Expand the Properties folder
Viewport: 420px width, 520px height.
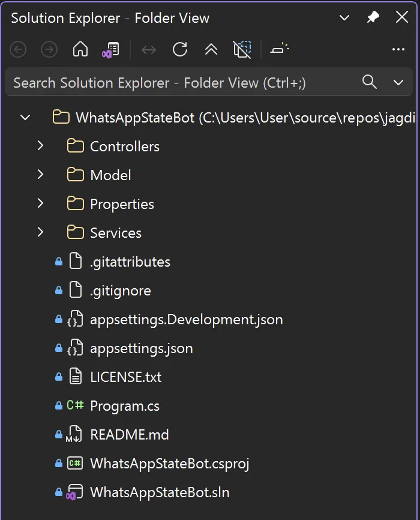[x=40, y=204]
